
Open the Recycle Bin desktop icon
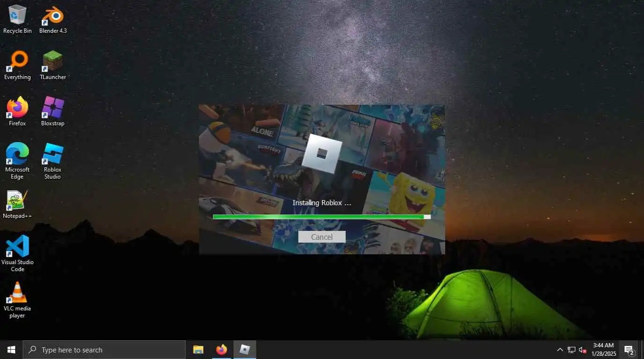[x=17, y=19]
